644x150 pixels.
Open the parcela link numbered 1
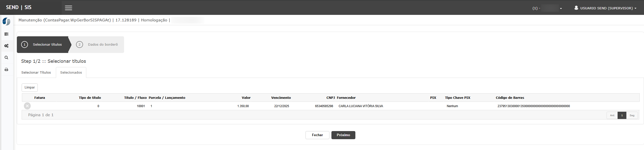[151, 106]
